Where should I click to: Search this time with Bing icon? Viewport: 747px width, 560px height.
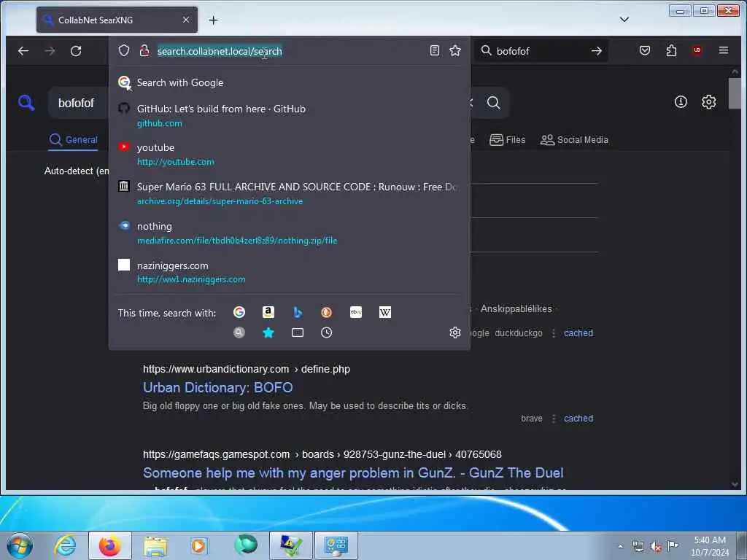(298, 312)
